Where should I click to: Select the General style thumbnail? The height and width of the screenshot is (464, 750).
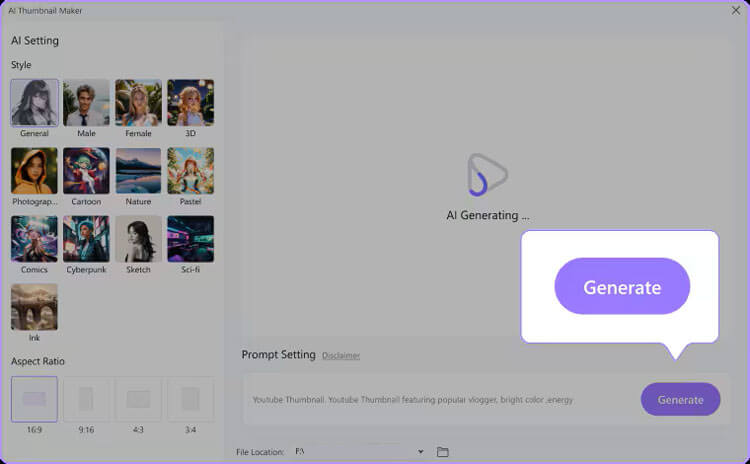pos(34,102)
